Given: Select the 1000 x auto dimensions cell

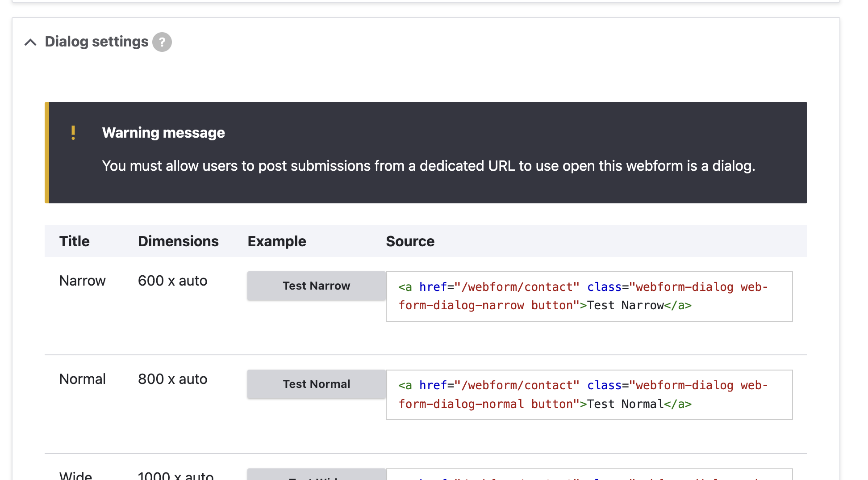Looking at the screenshot, I should coord(176,475).
